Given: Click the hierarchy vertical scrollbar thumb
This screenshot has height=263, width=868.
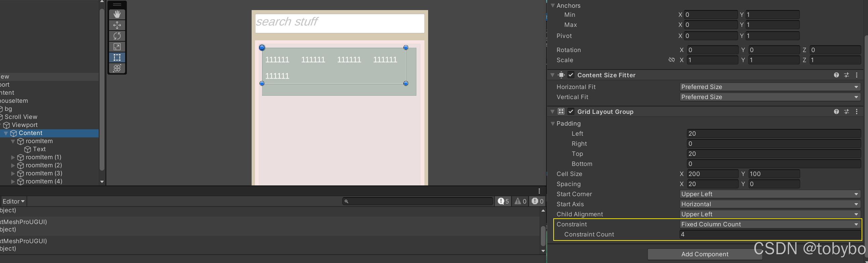Looking at the screenshot, I should click(102, 89).
